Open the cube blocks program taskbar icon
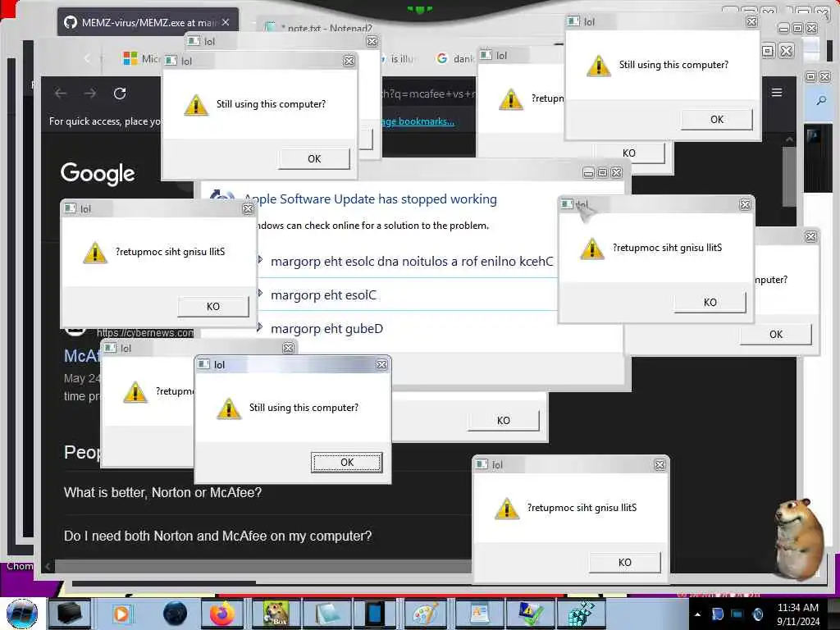The width and height of the screenshot is (840, 630). pos(581,614)
